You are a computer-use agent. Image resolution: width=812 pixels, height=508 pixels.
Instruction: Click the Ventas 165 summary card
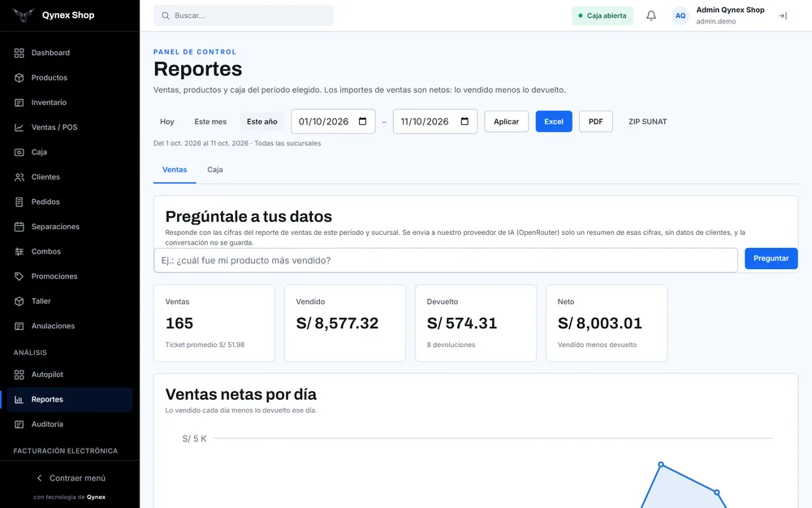(x=214, y=323)
